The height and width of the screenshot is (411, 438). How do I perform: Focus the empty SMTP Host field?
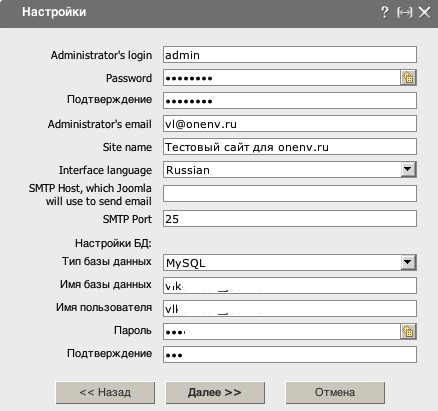click(290, 194)
